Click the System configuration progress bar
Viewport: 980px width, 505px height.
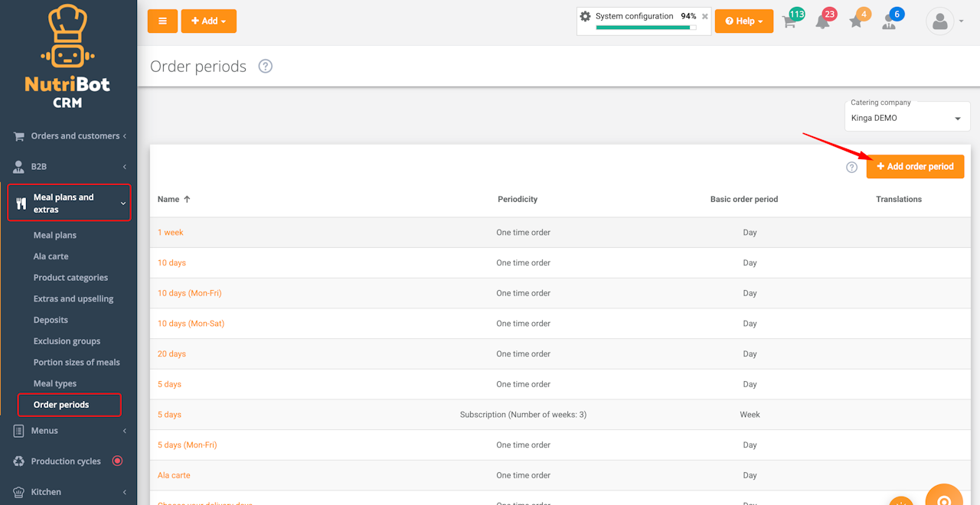click(645, 28)
